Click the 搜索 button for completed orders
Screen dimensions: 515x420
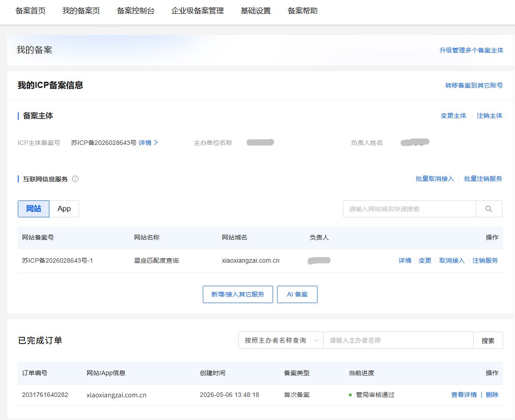pyautogui.click(x=488, y=340)
